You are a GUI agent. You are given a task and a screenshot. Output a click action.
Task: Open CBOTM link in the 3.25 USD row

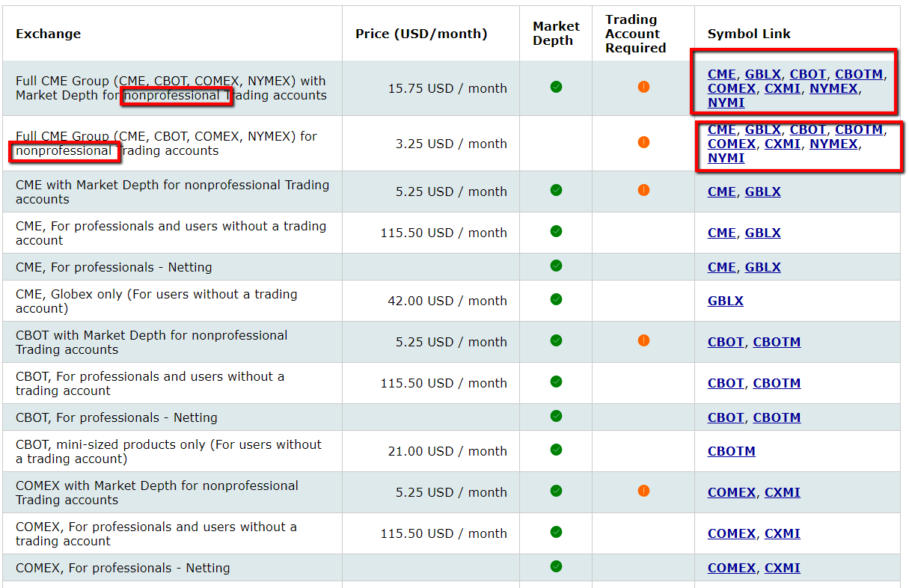859,129
